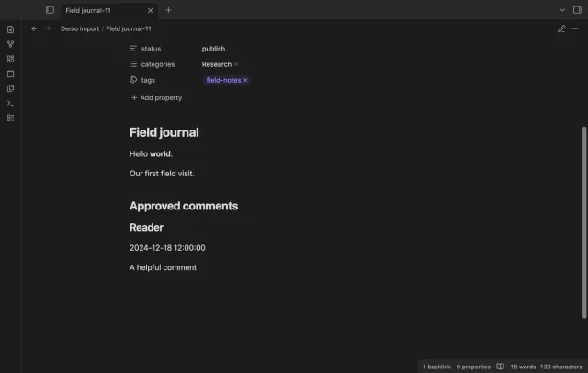The width and height of the screenshot is (588, 373).
Task: Open the more options ellipsis menu
Action: [575, 28]
